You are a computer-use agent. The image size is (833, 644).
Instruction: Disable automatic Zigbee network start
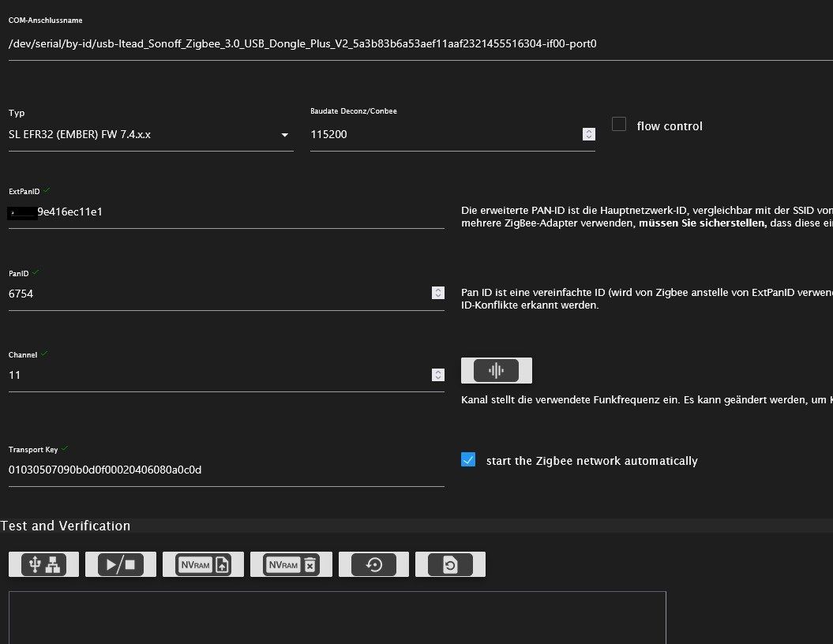point(468,459)
